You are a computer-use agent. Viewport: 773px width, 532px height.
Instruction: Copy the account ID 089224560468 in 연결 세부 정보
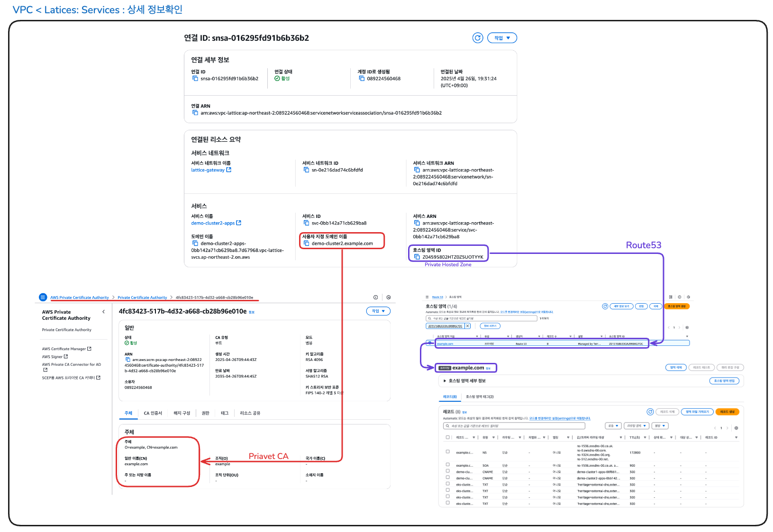[x=362, y=79]
